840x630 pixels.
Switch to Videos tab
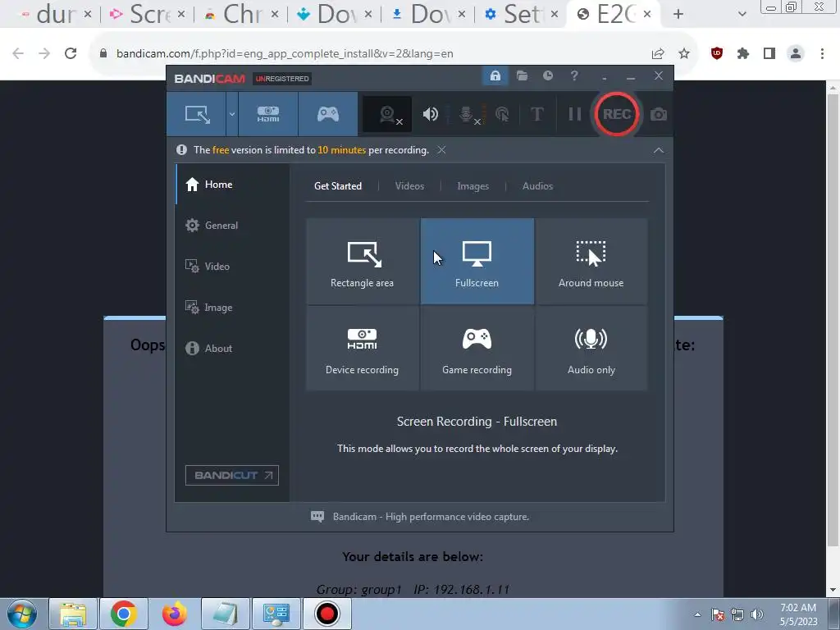pos(409,186)
